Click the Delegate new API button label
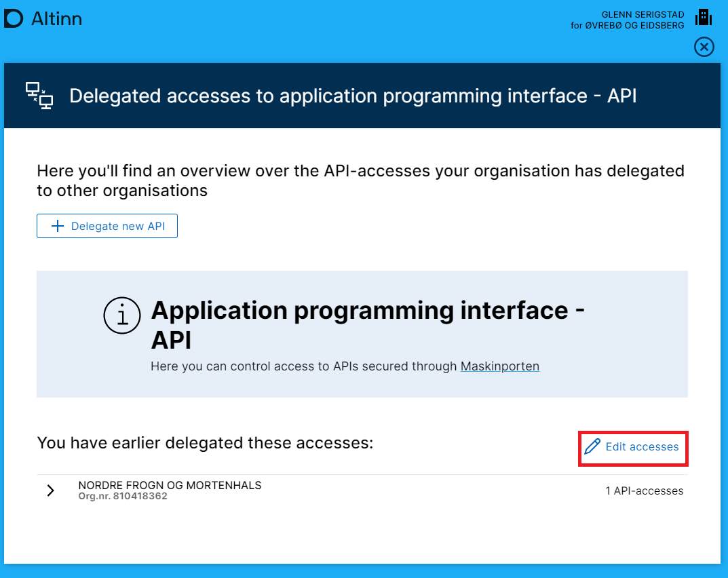The height and width of the screenshot is (578, 728). click(117, 227)
